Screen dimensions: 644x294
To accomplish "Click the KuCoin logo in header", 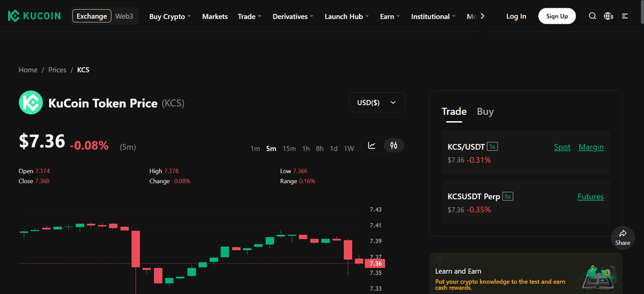I will (x=34, y=16).
